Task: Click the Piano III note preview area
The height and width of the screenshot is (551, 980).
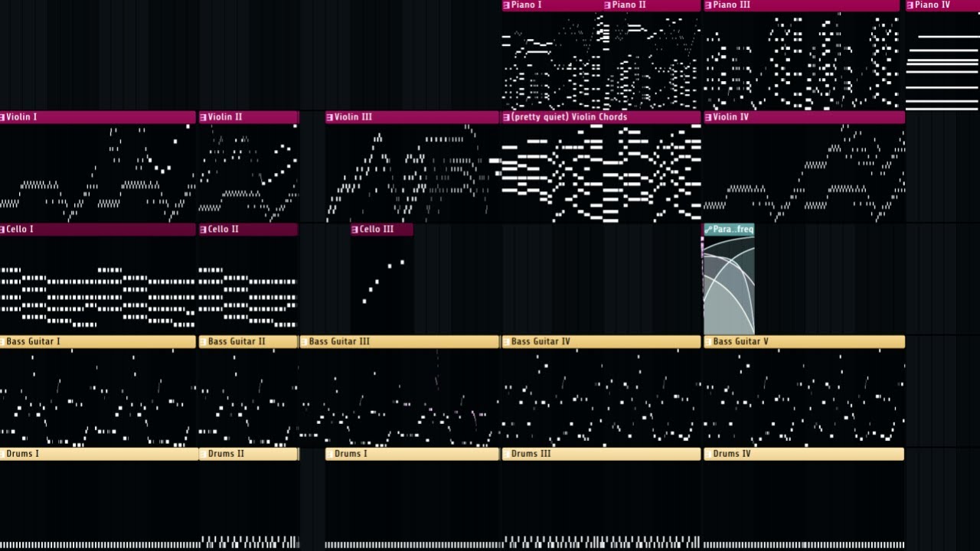Action: pos(802,61)
